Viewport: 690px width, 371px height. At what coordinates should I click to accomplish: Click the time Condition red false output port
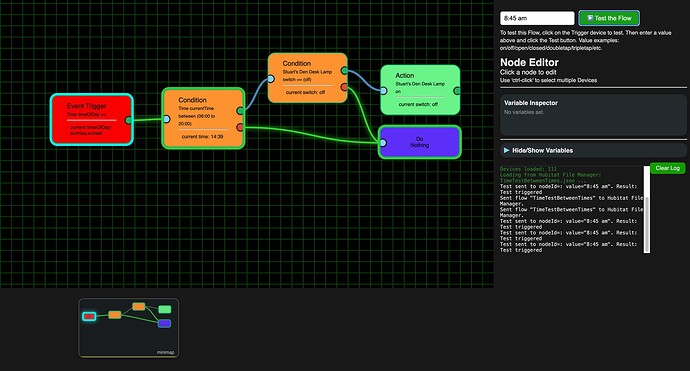tap(240, 127)
